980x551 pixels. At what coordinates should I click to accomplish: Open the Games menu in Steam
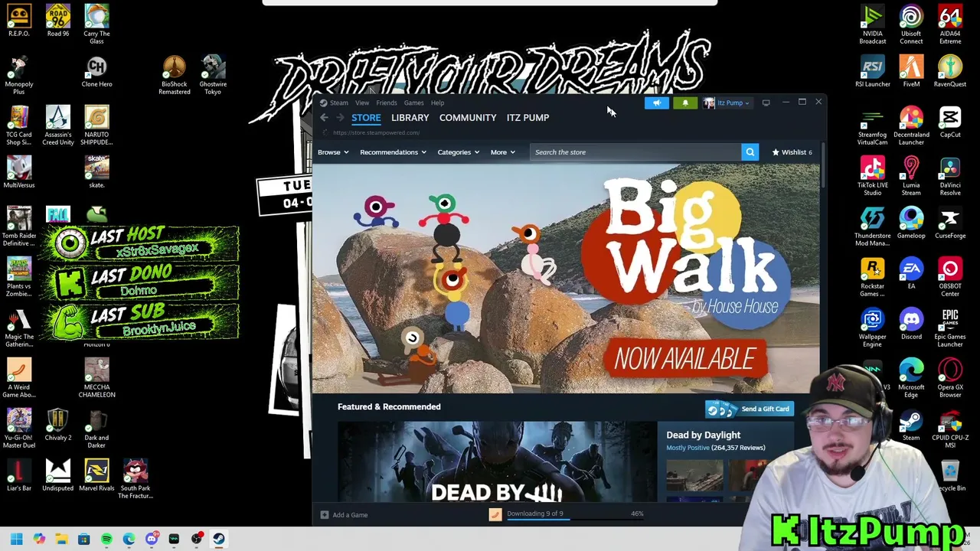(x=413, y=103)
